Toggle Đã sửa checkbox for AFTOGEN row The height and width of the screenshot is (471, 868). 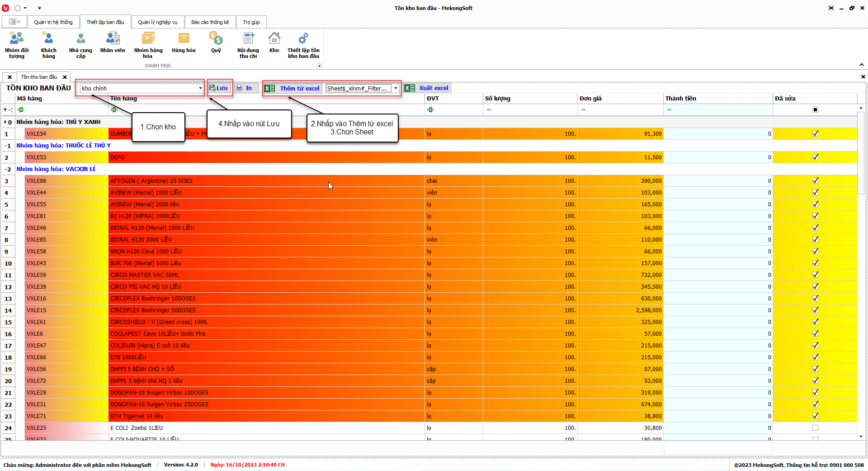815,181
